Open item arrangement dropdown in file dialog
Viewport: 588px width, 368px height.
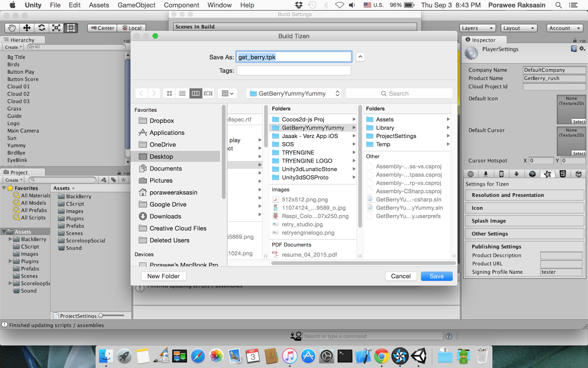[227, 93]
